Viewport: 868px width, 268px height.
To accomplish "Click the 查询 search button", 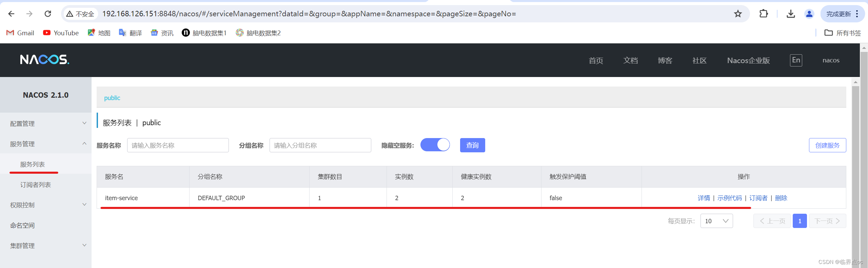I will click(x=472, y=145).
